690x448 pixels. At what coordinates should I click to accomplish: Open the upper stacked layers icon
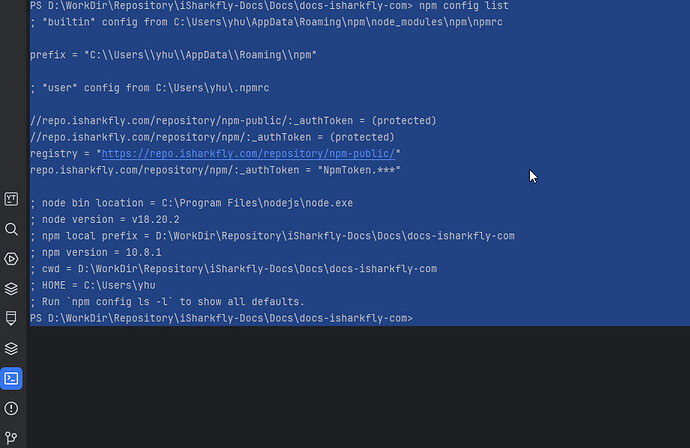point(11,289)
